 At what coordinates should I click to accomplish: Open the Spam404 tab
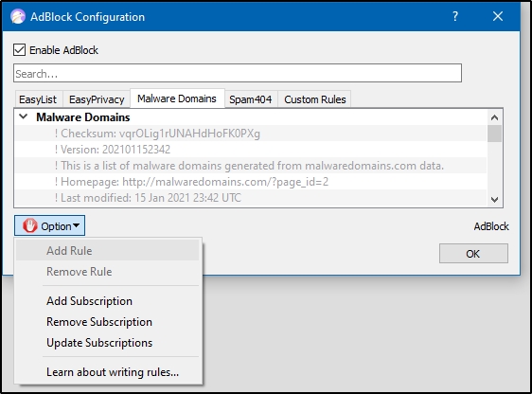coord(251,99)
